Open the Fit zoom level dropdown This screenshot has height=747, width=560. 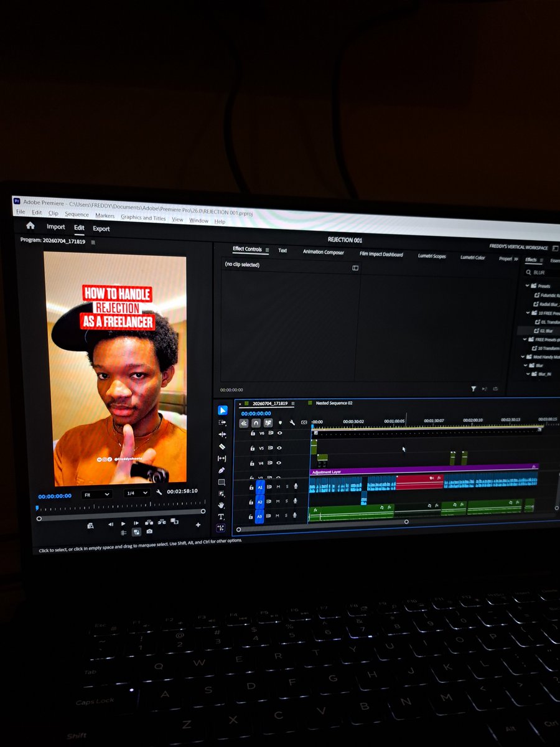pos(96,494)
